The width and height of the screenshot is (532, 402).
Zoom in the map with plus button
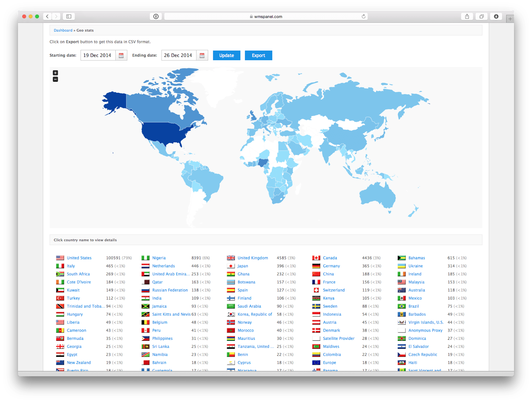click(56, 73)
